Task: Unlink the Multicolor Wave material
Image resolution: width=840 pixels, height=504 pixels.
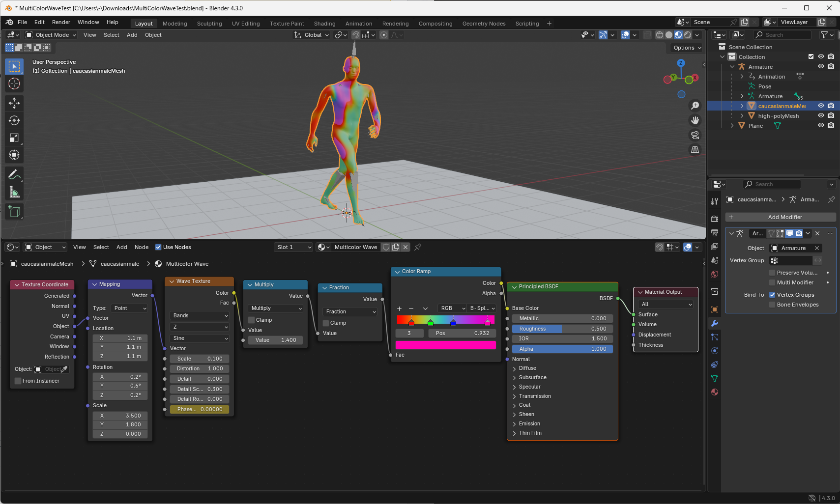Action: tap(406, 247)
